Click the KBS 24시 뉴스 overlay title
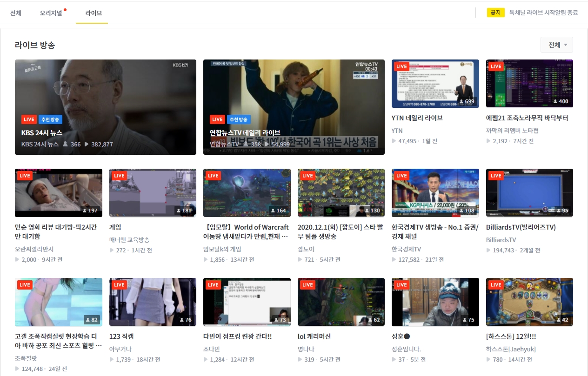The width and height of the screenshot is (588, 376). (42, 133)
